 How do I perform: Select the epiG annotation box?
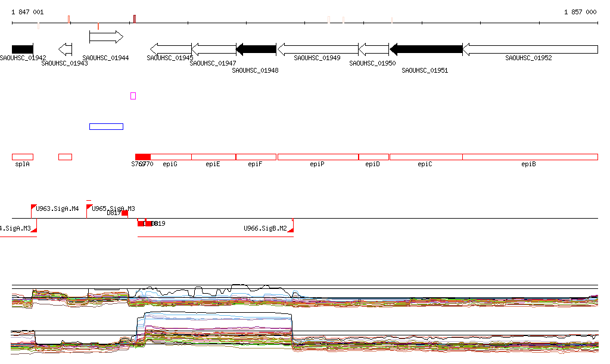[171, 157]
